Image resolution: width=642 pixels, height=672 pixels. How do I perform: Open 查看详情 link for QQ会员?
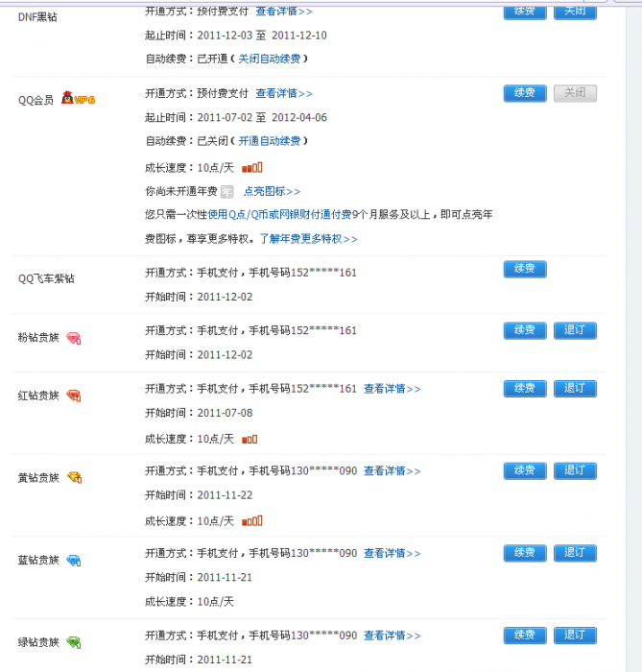[x=284, y=93]
